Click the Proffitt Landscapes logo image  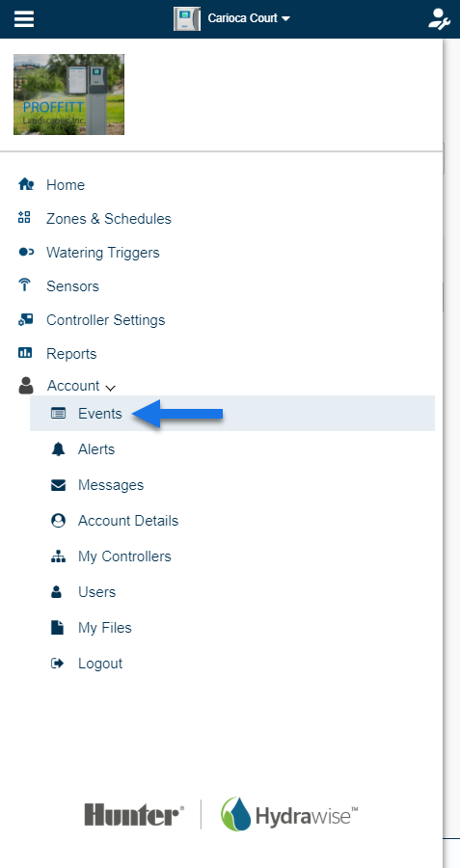68,95
